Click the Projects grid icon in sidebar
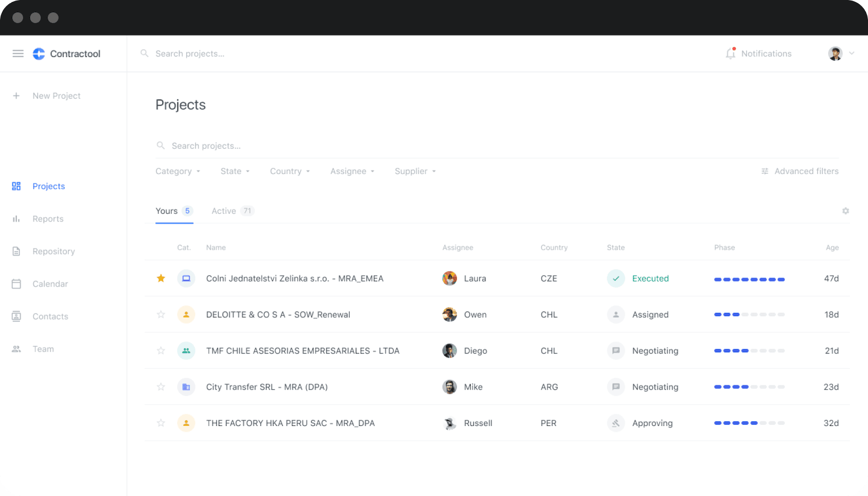868x496 pixels. pyautogui.click(x=16, y=186)
